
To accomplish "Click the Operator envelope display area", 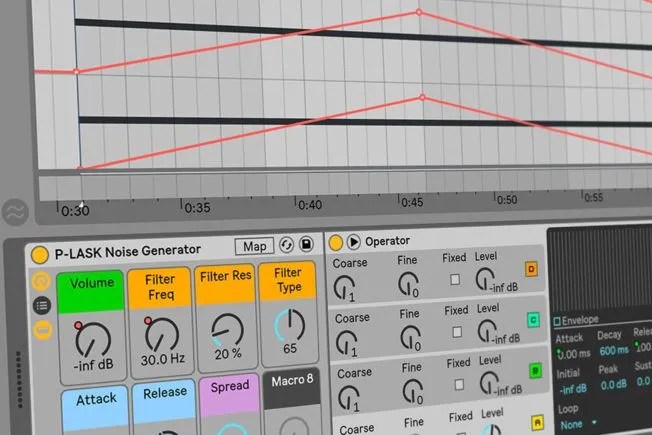I will point(600,270).
